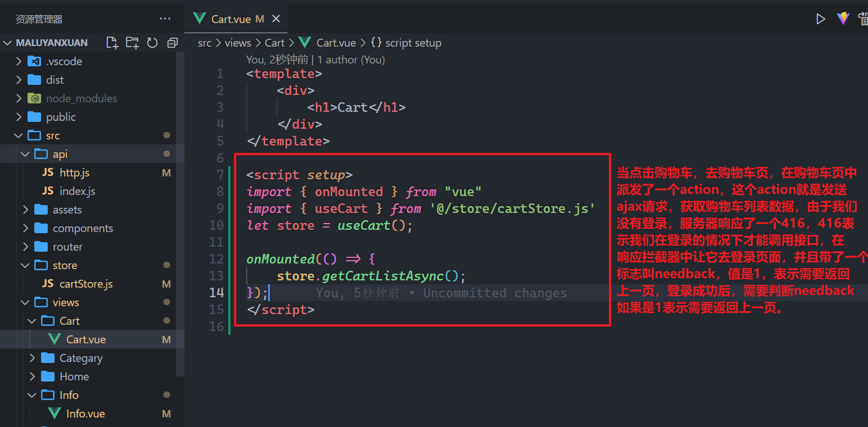868x427 pixels.
Task: Expand the assets folder chevron
Action: (x=25, y=210)
